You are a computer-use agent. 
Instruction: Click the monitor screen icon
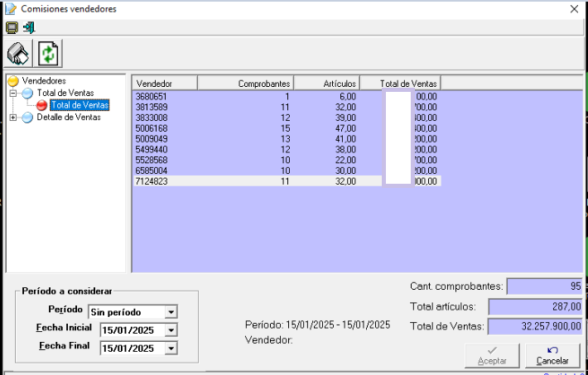[x=12, y=27]
